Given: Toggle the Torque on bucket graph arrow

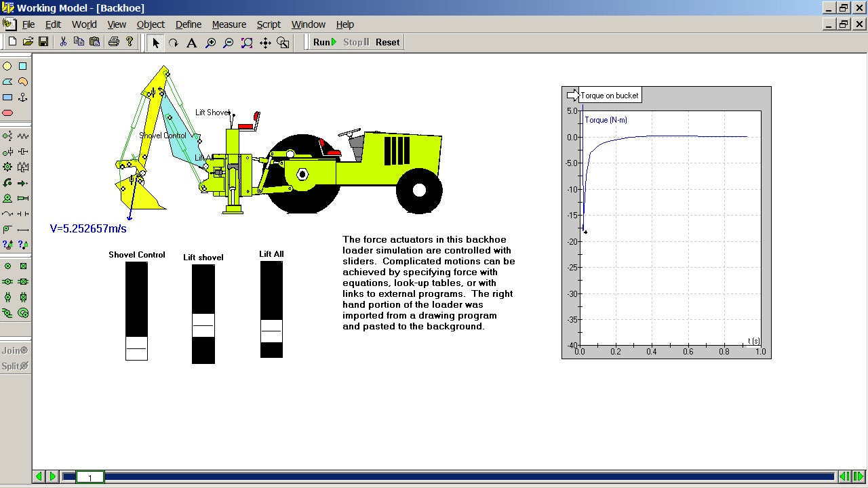Looking at the screenshot, I should click(x=572, y=96).
